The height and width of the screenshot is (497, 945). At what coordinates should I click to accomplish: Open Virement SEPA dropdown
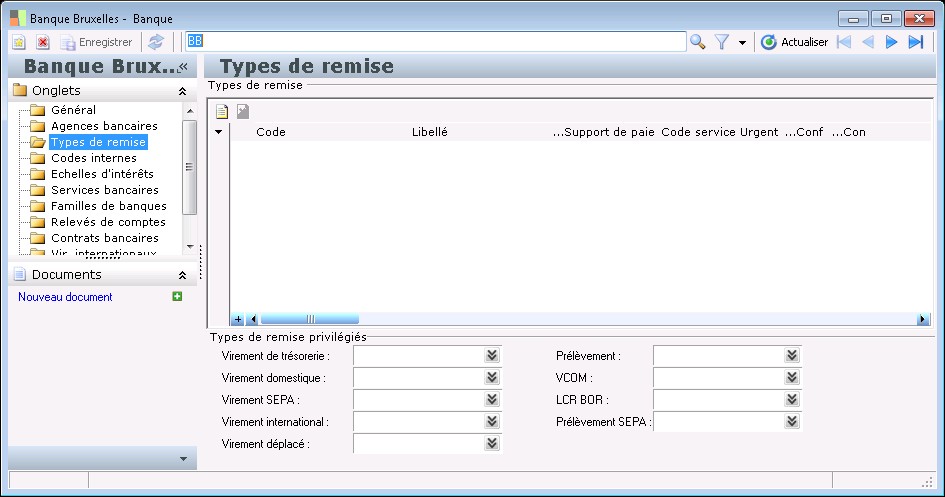492,399
